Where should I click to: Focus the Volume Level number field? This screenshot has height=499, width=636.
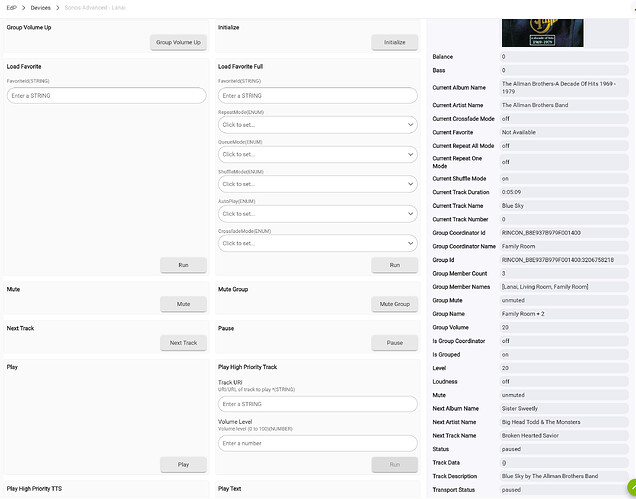318,443
